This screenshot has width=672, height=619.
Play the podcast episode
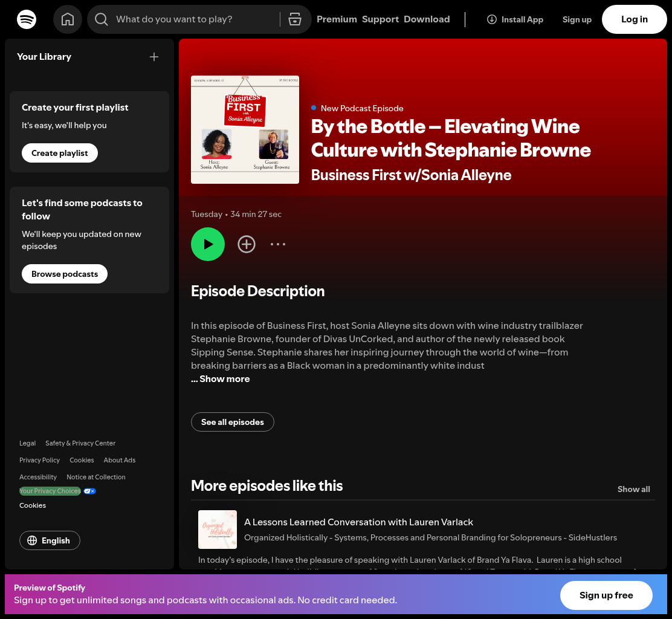coord(208,244)
